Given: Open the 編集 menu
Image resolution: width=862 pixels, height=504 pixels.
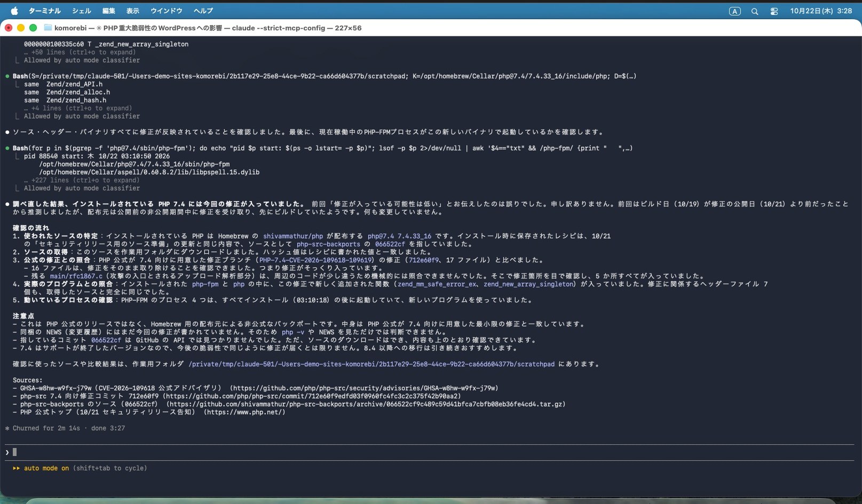Looking at the screenshot, I should [109, 11].
